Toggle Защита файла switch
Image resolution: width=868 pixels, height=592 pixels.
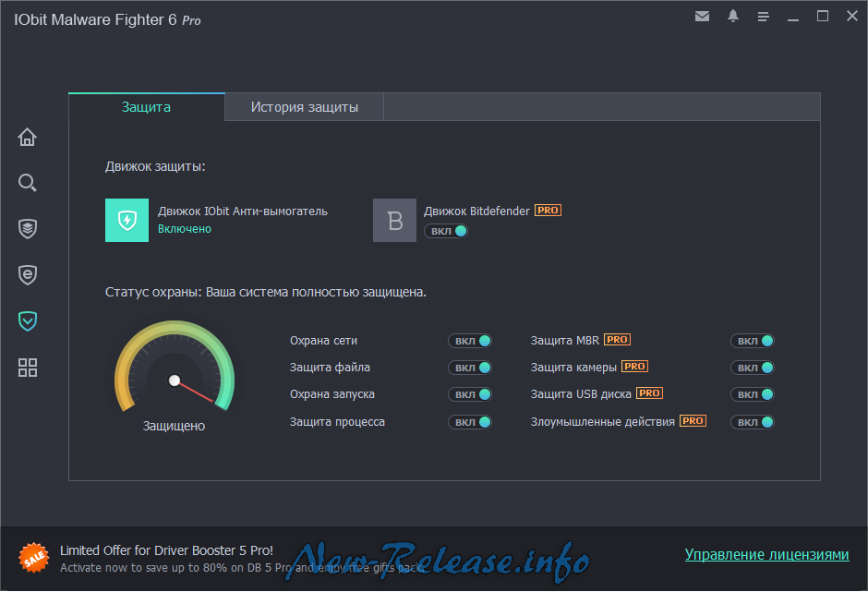click(x=470, y=368)
